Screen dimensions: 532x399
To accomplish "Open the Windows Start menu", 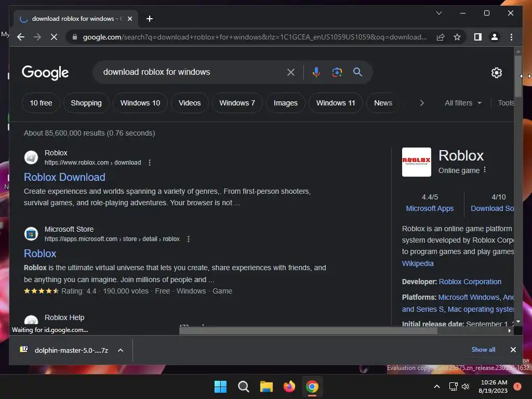I will click(x=220, y=387).
